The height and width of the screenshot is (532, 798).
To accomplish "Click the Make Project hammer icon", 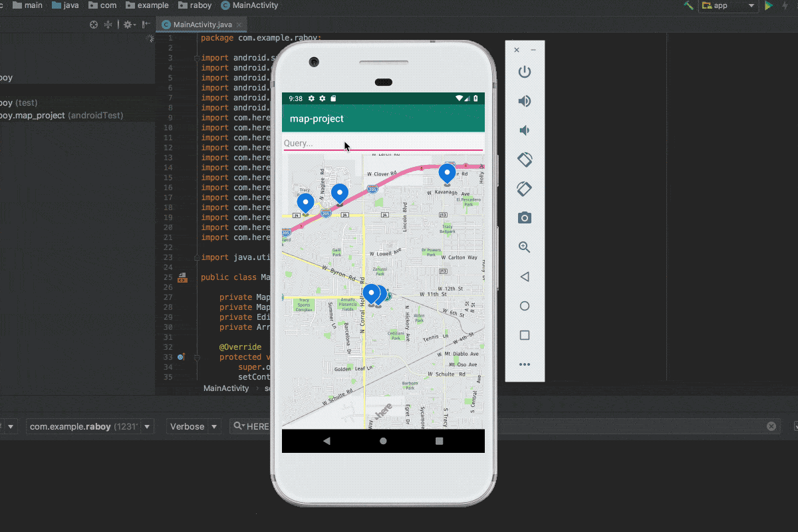I will [x=688, y=5].
